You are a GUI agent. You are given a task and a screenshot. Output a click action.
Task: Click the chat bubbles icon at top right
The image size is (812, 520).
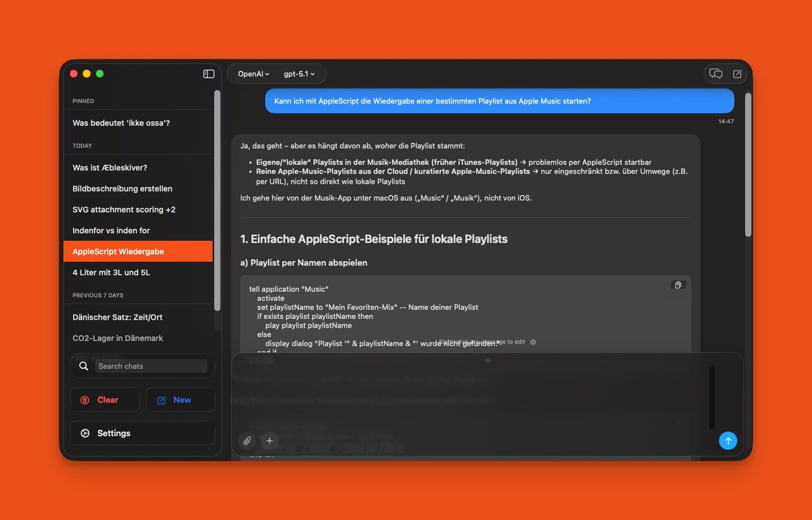(716, 74)
